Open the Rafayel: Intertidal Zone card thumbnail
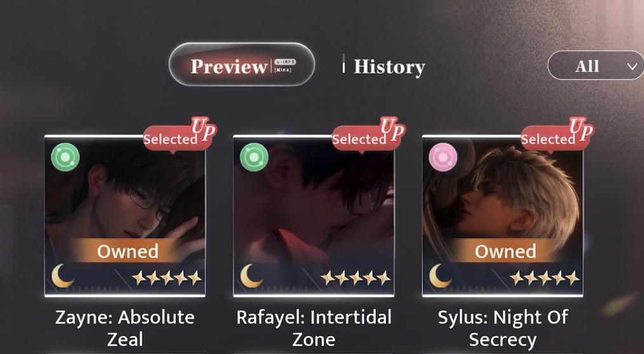 [314, 216]
